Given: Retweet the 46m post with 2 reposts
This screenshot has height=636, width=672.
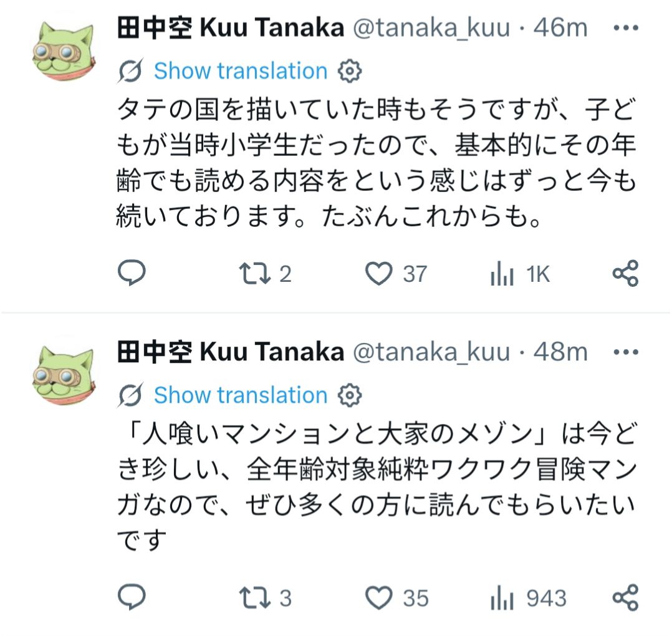Looking at the screenshot, I should coord(265,274).
